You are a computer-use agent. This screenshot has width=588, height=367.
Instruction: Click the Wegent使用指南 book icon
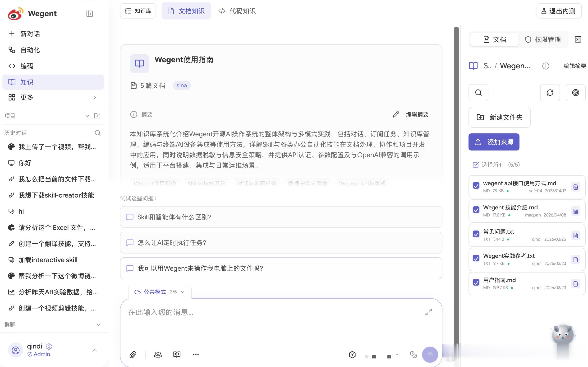[139, 64]
